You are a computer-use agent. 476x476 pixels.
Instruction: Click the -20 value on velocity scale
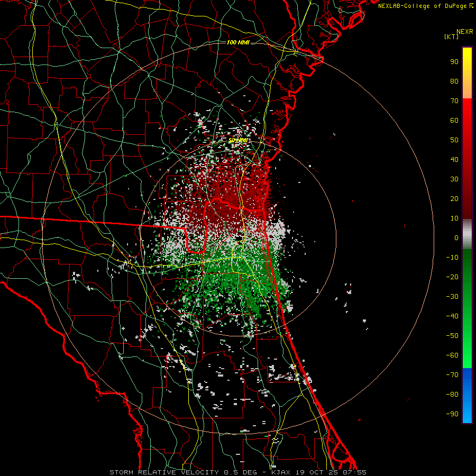click(452, 277)
